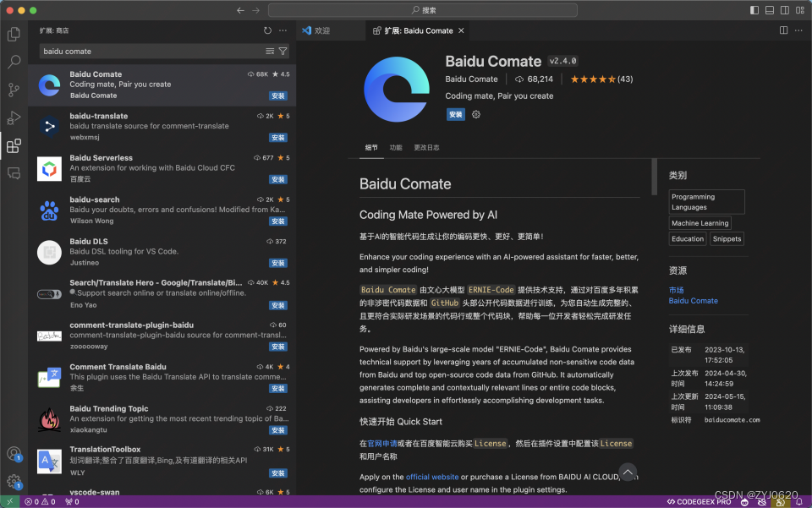Select TranslationToolbox extension entry

coord(162,462)
